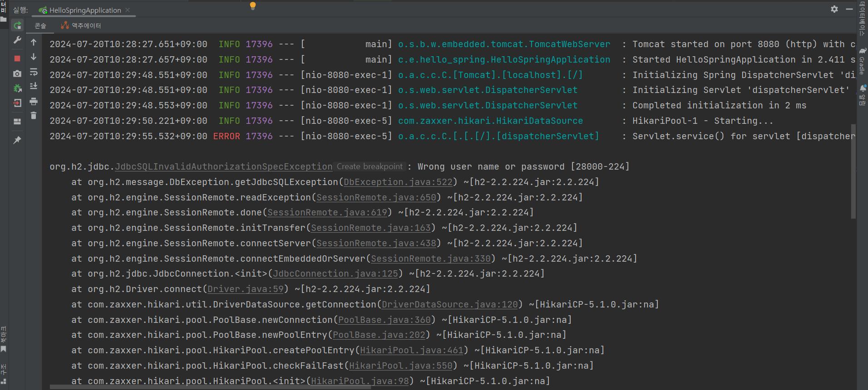Toggle soft-wrap in the console
Viewport: 868px width, 390px height.
34,72
